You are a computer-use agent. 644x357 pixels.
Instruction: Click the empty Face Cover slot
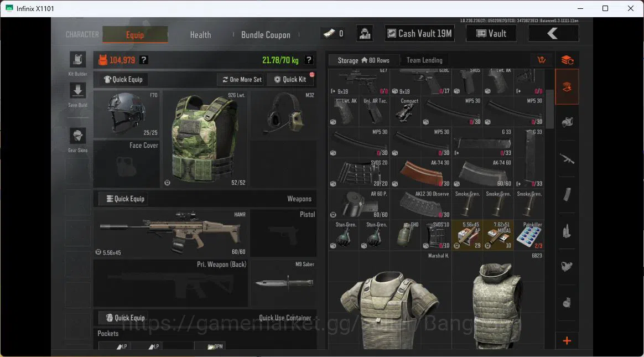coord(127,164)
